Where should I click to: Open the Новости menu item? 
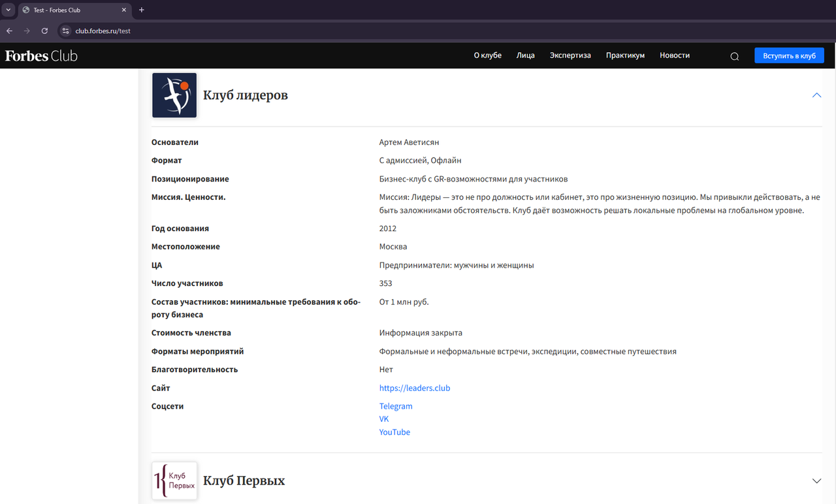pyautogui.click(x=675, y=55)
